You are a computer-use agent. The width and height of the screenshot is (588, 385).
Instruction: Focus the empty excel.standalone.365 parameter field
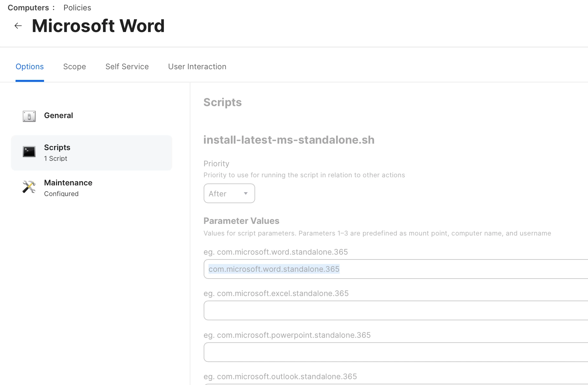(x=396, y=310)
